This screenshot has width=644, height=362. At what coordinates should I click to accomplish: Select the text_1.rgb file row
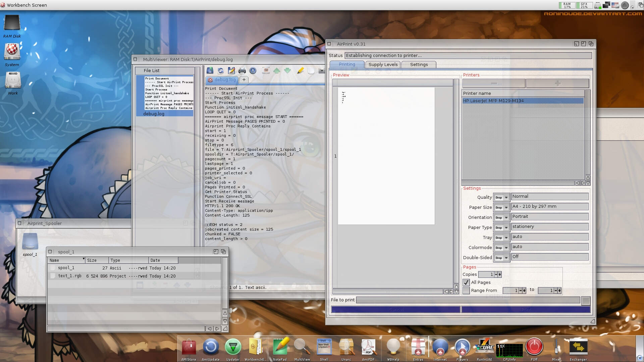tap(134, 276)
